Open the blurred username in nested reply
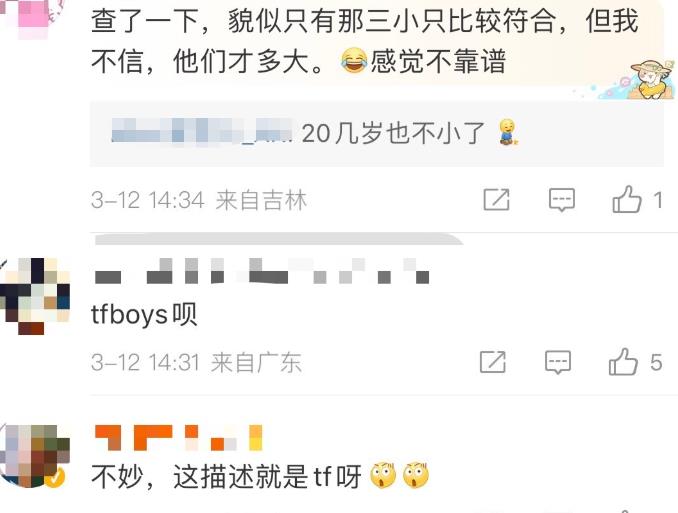 tap(201, 130)
